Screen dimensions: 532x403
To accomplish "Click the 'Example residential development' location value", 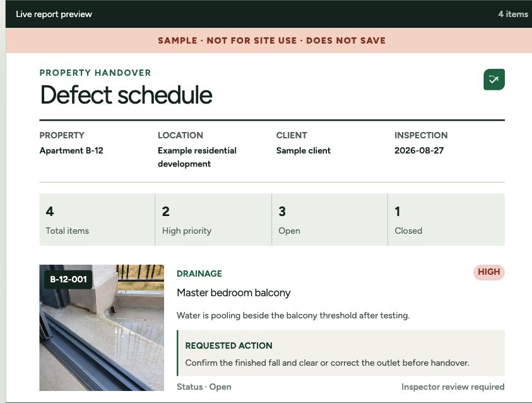I will pyautogui.click(x=197, y=157).
